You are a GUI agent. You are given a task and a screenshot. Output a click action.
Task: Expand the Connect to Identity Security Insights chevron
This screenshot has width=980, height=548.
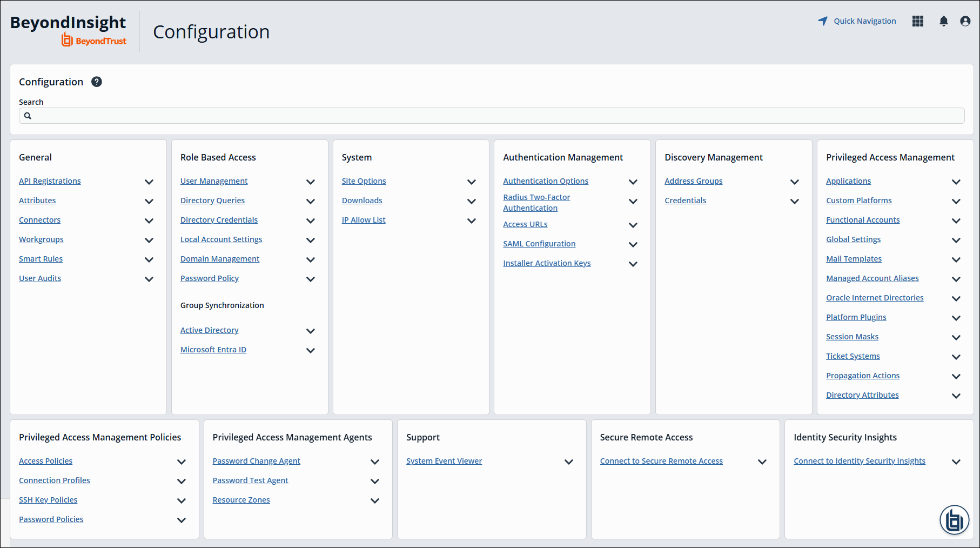[956, 462]
